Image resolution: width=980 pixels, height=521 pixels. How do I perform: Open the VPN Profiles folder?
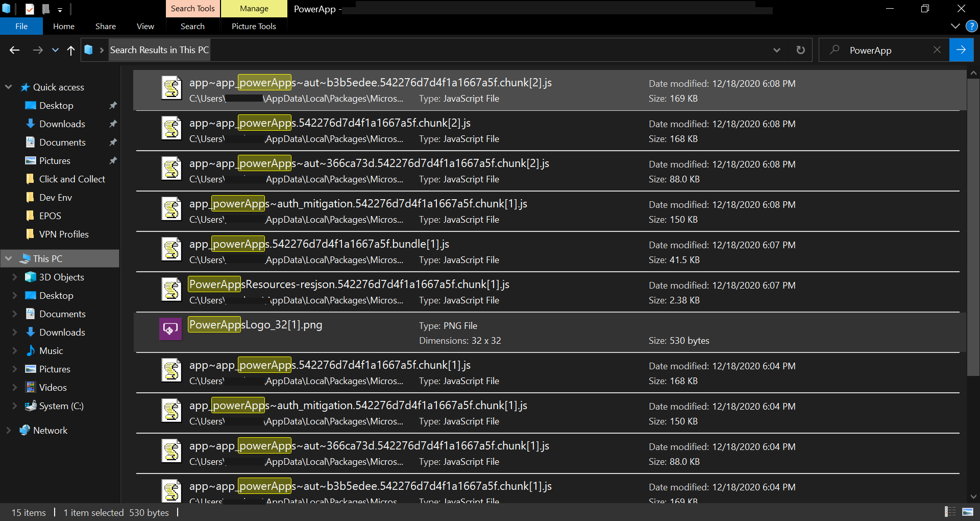click(64, 234)
